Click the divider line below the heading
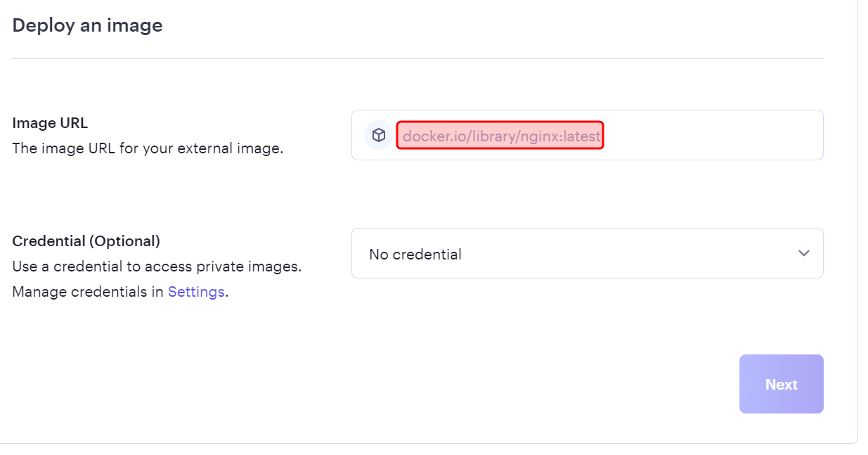The image size is (868, 455). click(417, 58)
